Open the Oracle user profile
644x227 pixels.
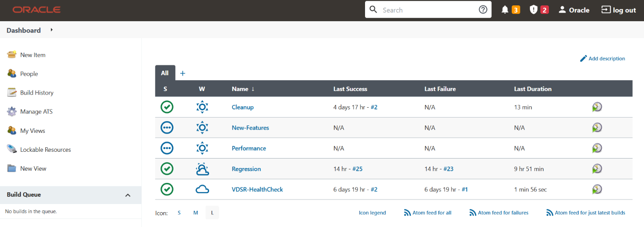coord(574,10)
